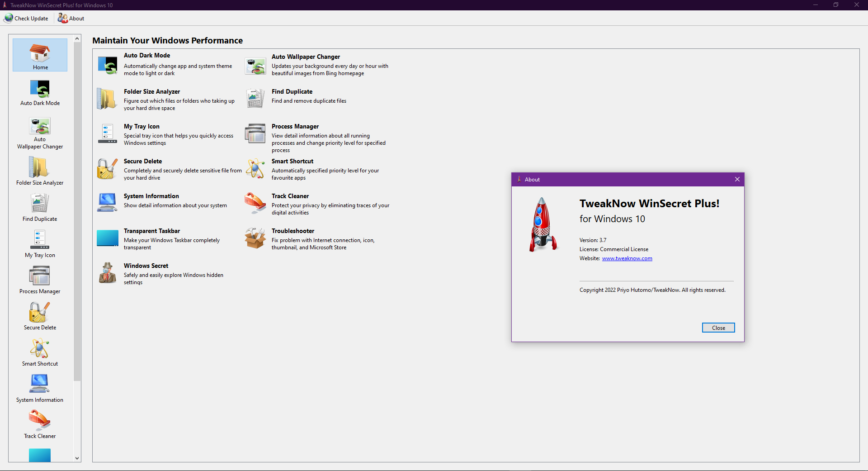Click Auto Wallpaper Changer icon in main panel

pyautogui.click(x=255, y=66)
